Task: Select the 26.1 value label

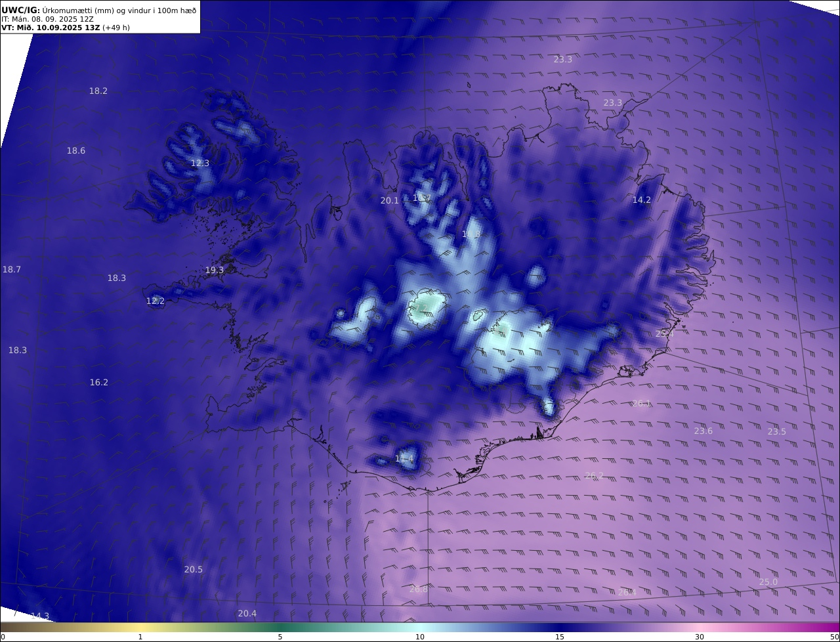Action: 642,404
